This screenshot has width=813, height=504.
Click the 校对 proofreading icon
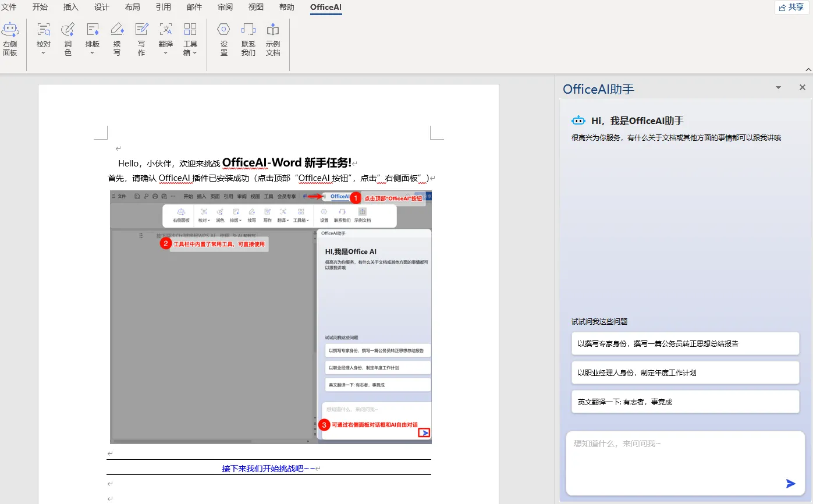(x=43, y=38)
